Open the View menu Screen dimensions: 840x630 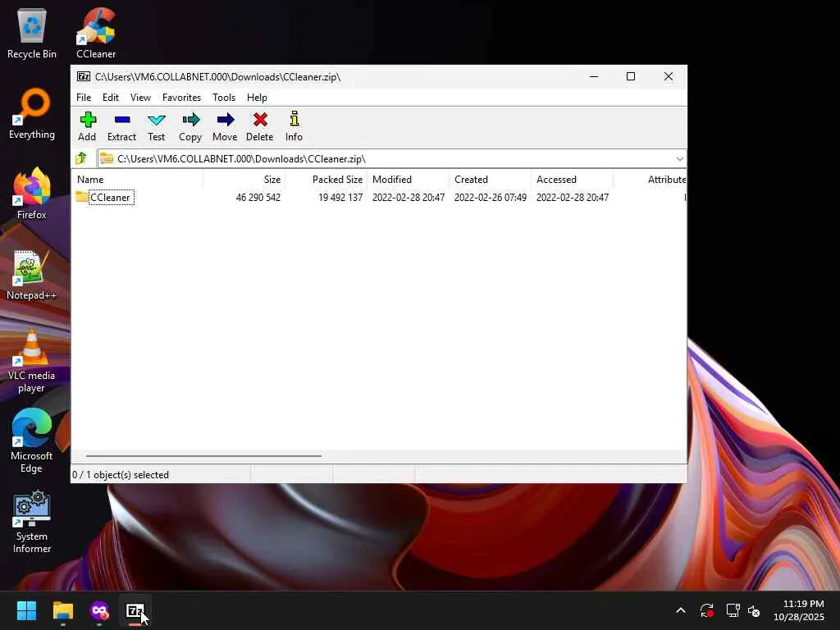(140, 98)
